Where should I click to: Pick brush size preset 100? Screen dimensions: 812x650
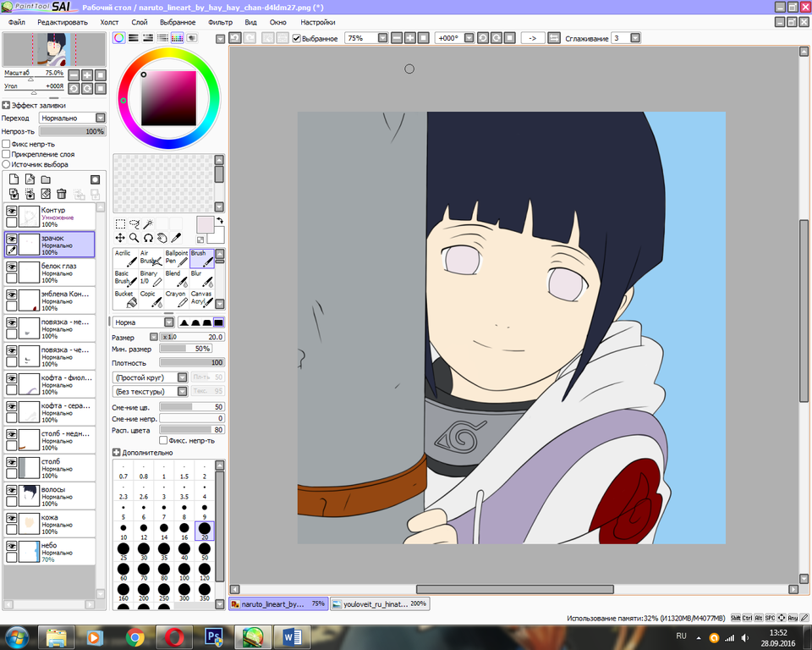click(184, 572)
